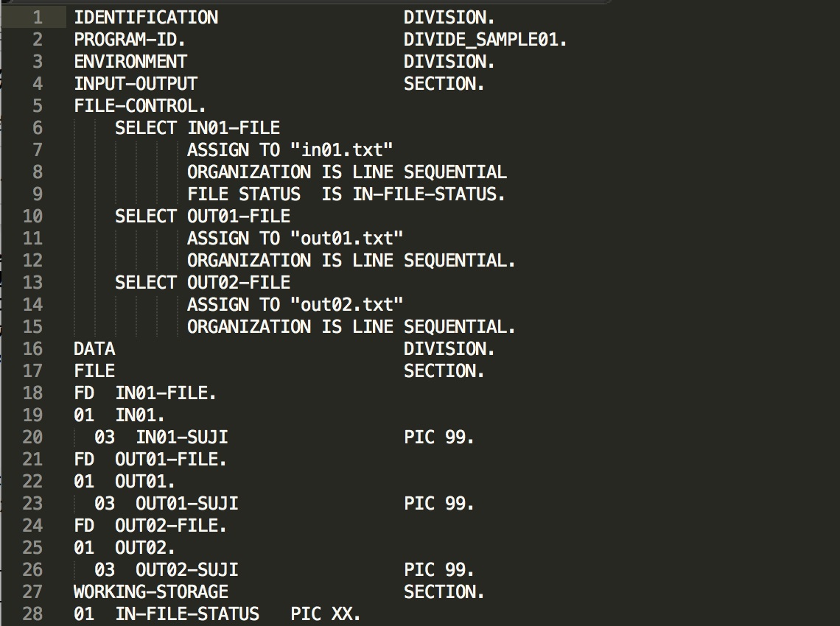This screenshot has height=626, width=840.
Task: Click line number 10 in the gutter
Action: pos(32,217)
